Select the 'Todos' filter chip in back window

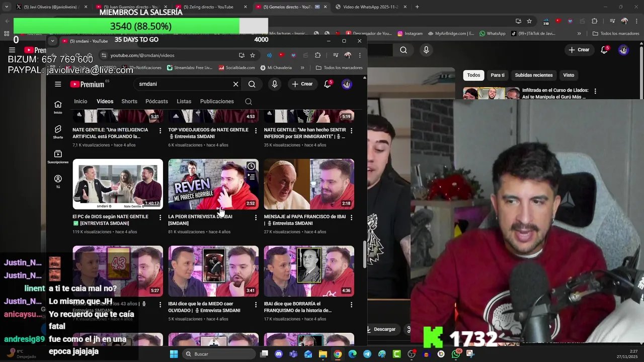click(x=473, y=75)
